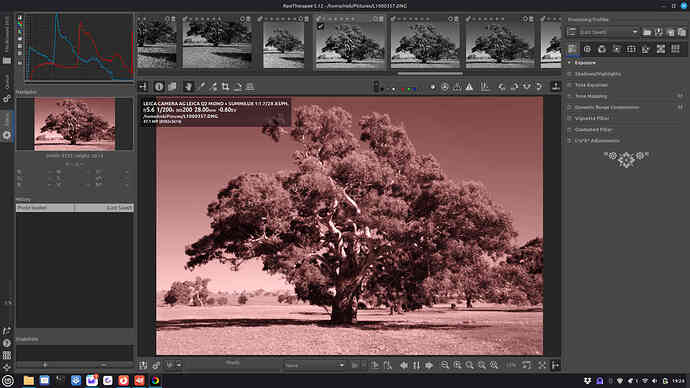
Task: Toggle the clipped shadows indicator
Action: 457,87
